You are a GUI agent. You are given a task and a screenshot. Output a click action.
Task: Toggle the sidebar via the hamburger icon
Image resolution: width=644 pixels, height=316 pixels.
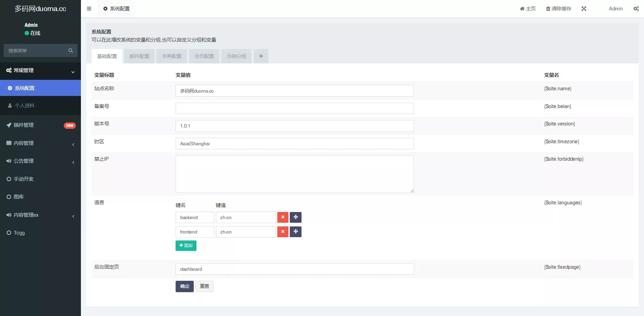(x=89, y=8)
